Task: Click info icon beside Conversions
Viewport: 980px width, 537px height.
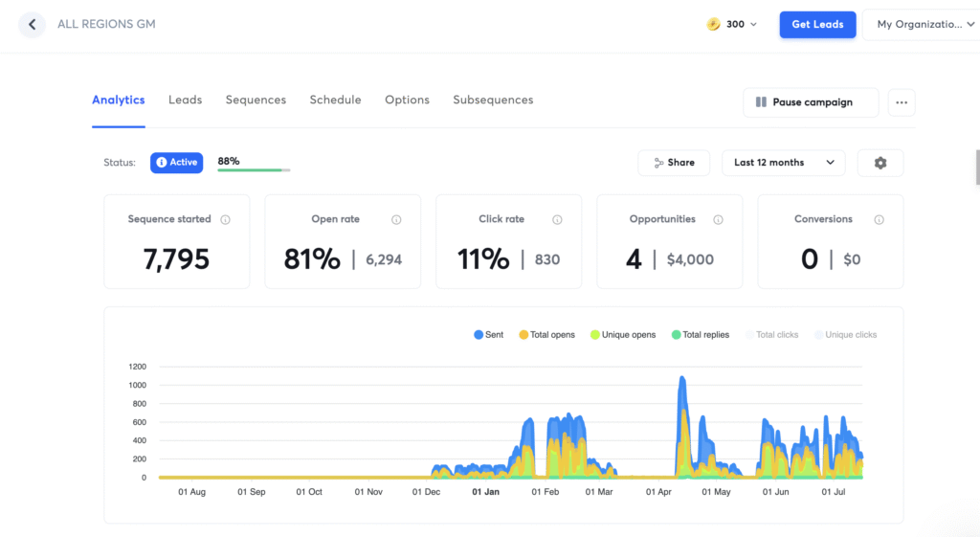Action: tap(879, 219)
